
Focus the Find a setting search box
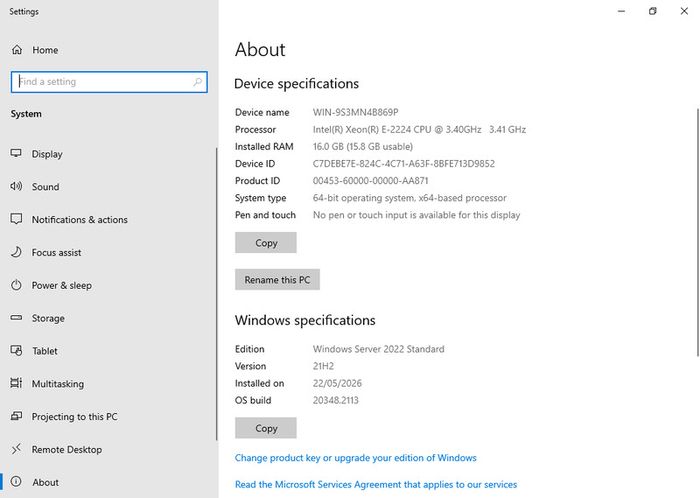point(109,82)
